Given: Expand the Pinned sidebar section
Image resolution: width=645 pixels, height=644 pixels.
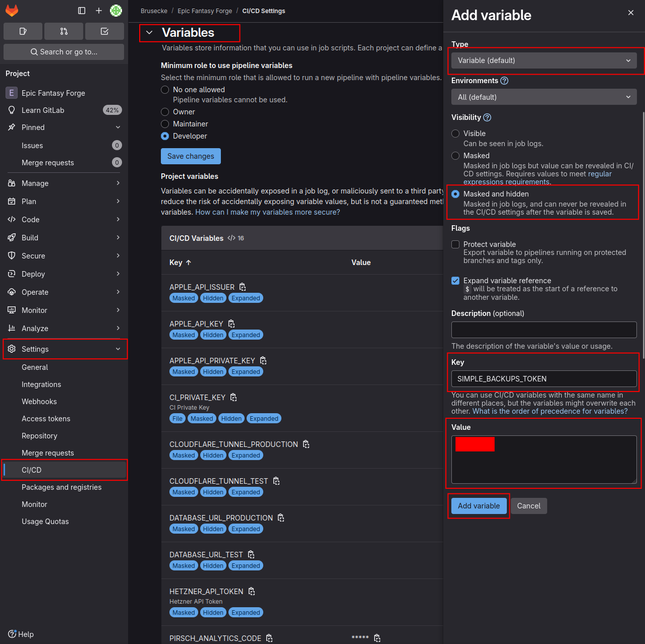Looking at the screenshot, I should 64,127.
